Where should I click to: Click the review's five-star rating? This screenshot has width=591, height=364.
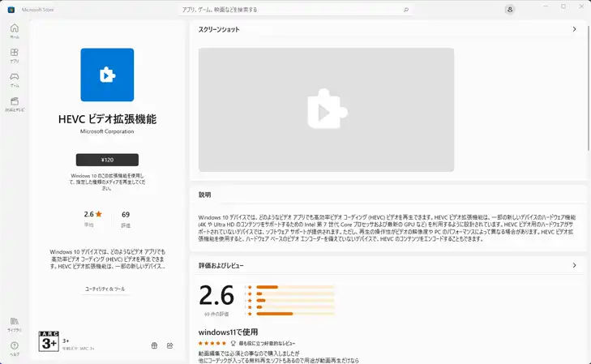tap(212, 343)
